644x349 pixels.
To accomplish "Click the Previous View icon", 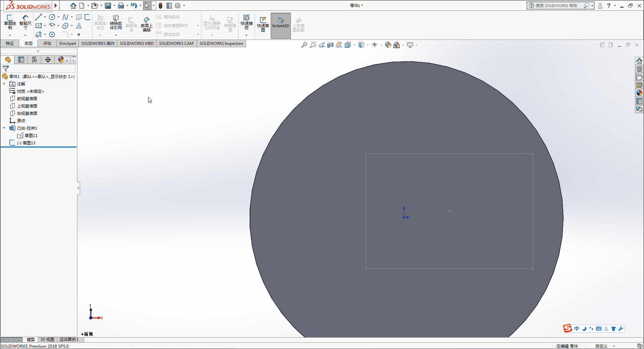I will pos(322,45).
